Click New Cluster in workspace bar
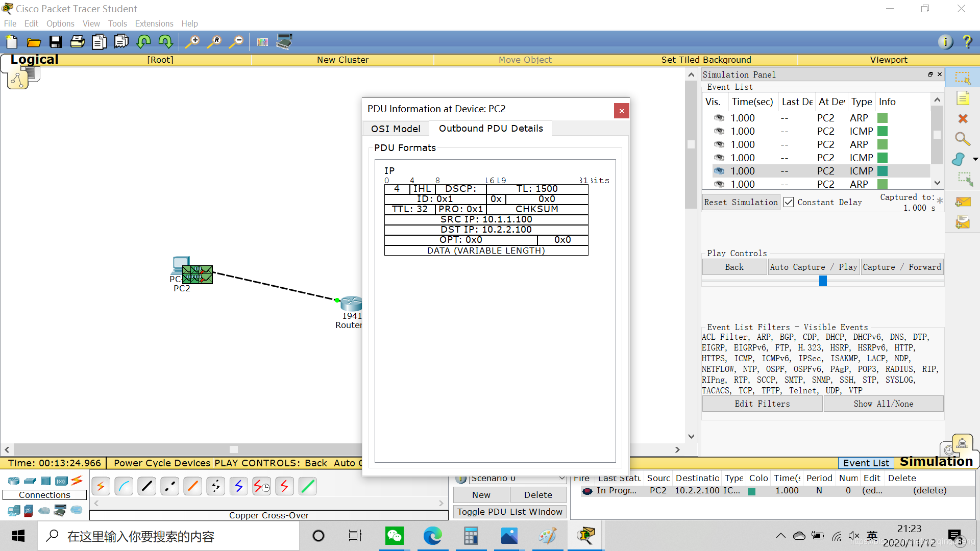The width and height of the screenshot is (980, 551). (342, 60)
